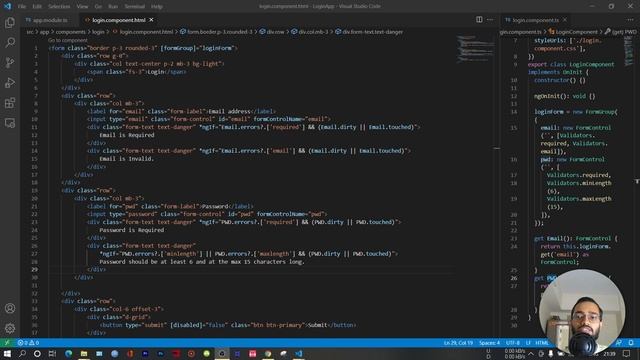Screen dimensions: 640x360
Task: Open the Manage gear menu
Action: click(x=10, y=328)
